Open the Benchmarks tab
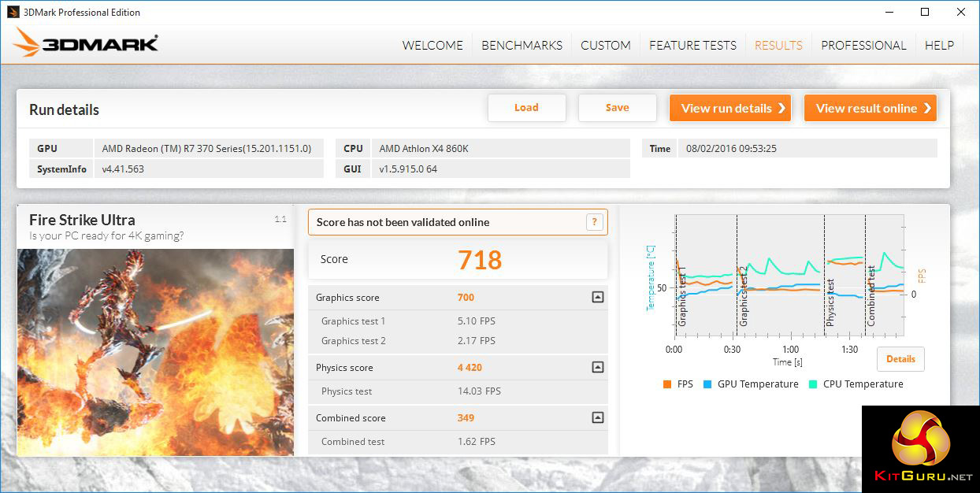Screen dimensions: 980x493 (522, 45)
